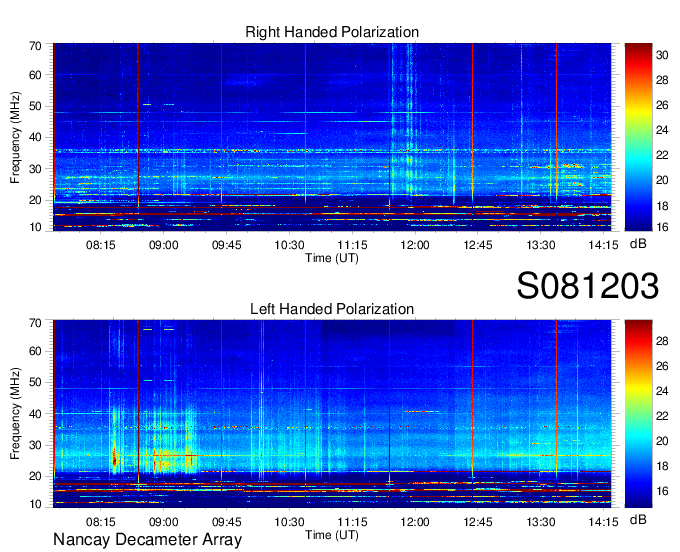Click 09:45 time tick under Right Handed plot
Image resolution: width=680 pixels, height=552 pixels.
click(x=226, y=245)
